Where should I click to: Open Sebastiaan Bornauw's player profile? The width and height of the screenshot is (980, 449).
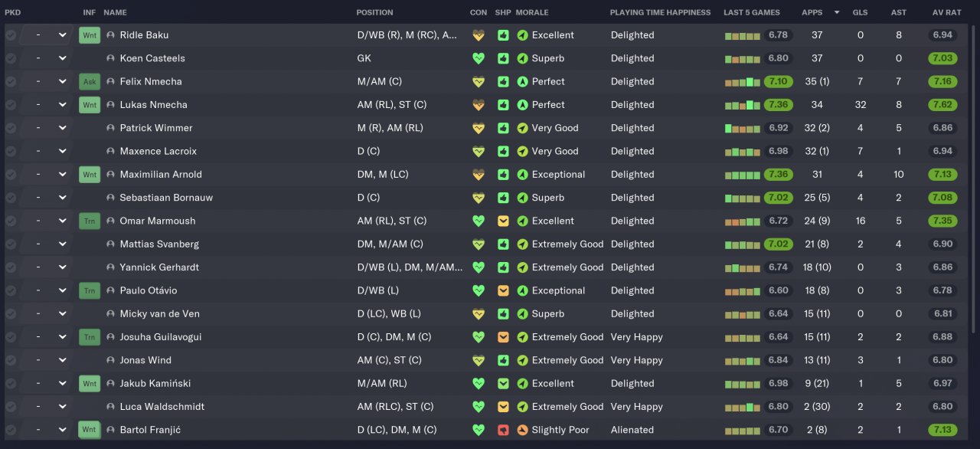pos(166,198)
